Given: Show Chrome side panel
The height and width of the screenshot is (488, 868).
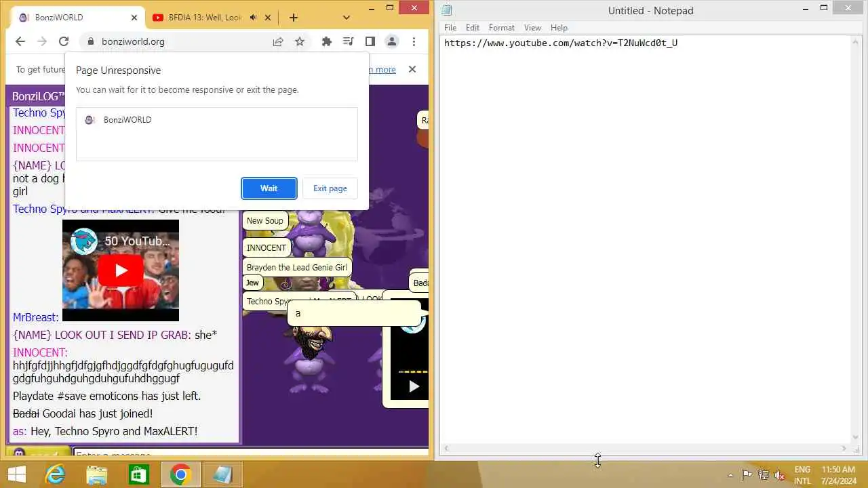Looking at the screenshot, I should point(370,41).
